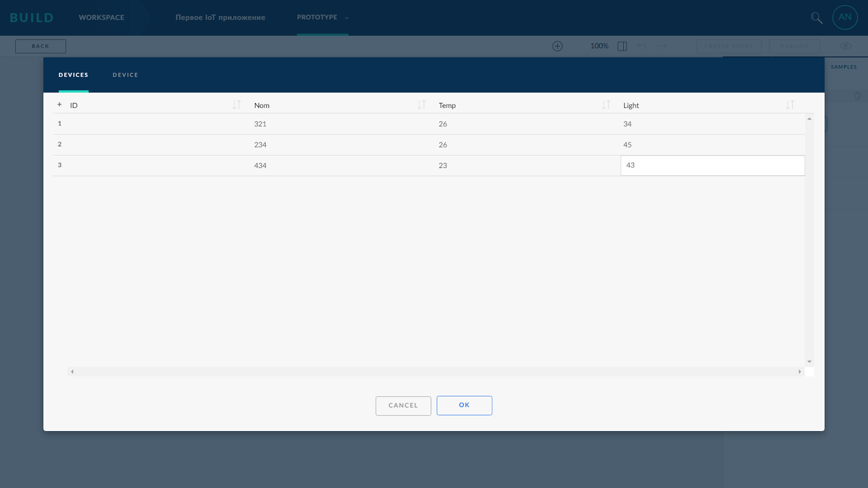This screenshot has width=868, height=488.
Task: Click the trash icon in Samples panel
Action: (x=858, y=96)
